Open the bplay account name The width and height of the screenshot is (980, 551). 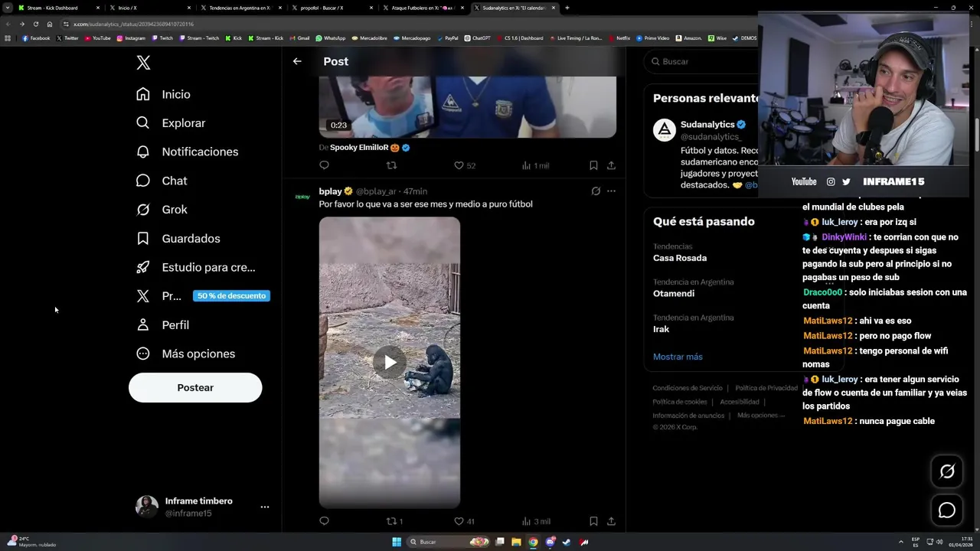pos(331,191)
